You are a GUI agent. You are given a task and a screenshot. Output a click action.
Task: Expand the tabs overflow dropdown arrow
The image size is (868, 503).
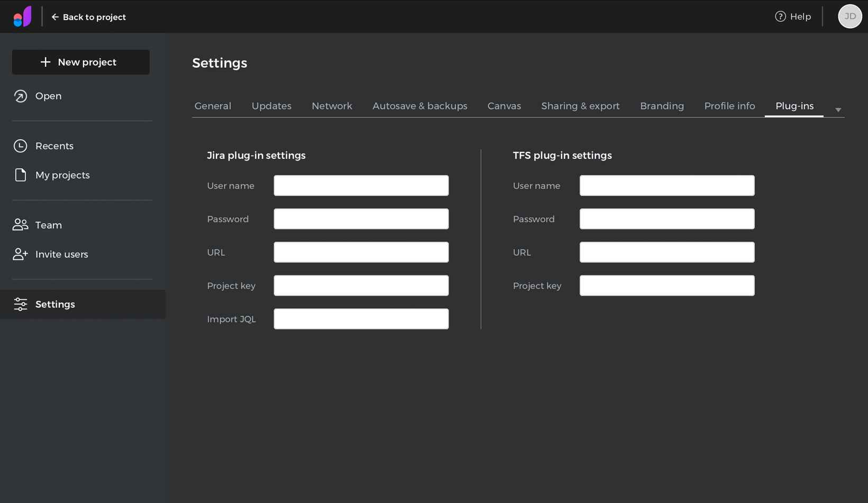[x=838, y=110]
